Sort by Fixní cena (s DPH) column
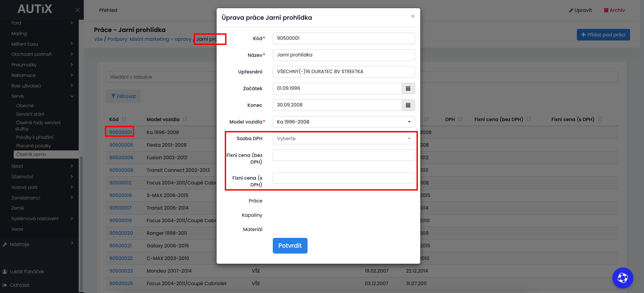The height and width of the screenshot is (293, 644). (600, 119)
